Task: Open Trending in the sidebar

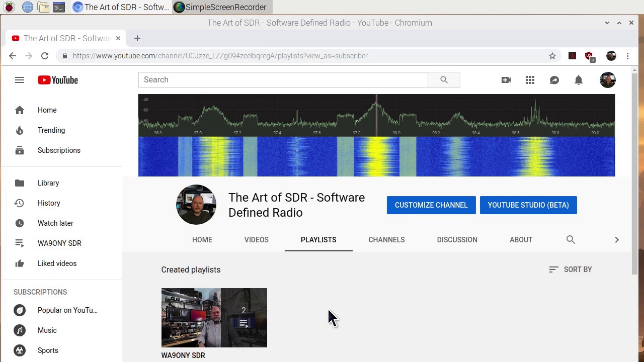Action: [x=61, y=130]
